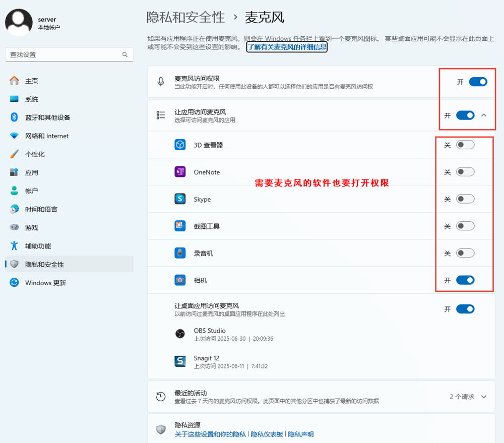504x443 pixels.
Task: Collapse the 让应用访问麦克风 section chevron
Action: (484, 115)
